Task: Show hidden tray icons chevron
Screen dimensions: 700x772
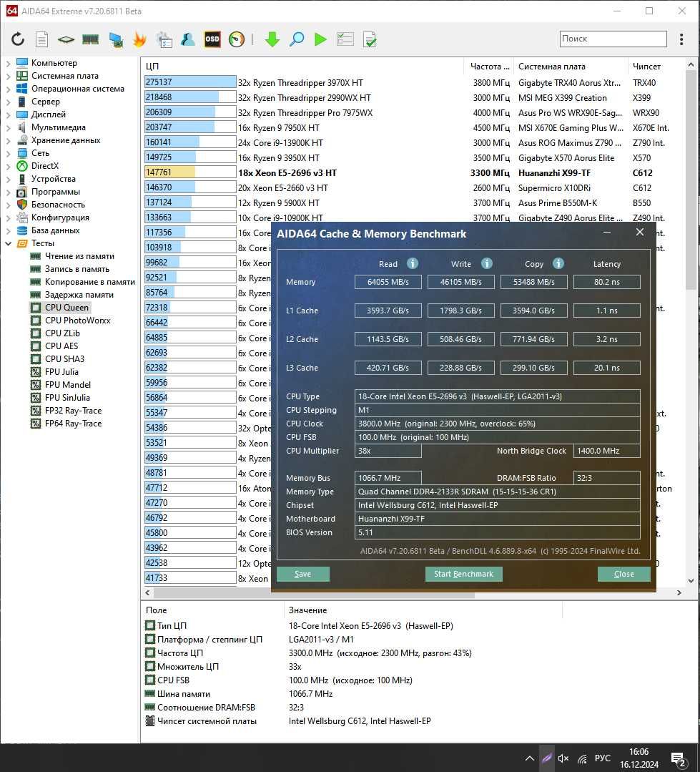Action: point(529,758)
